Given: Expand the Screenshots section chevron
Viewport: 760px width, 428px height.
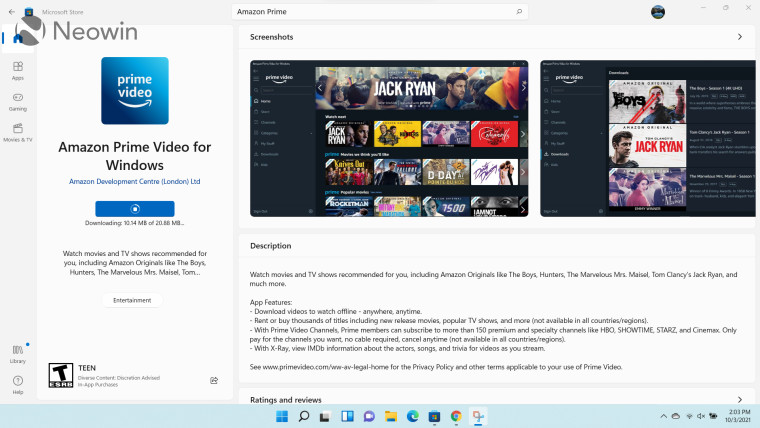Looking at the screenshot, I should (x=740, y=37).
